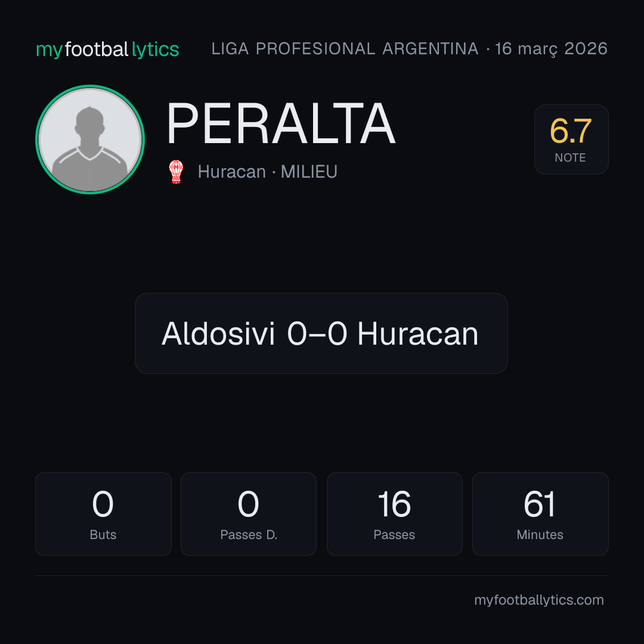Click the PERALTA player name heading

point(281,123)
